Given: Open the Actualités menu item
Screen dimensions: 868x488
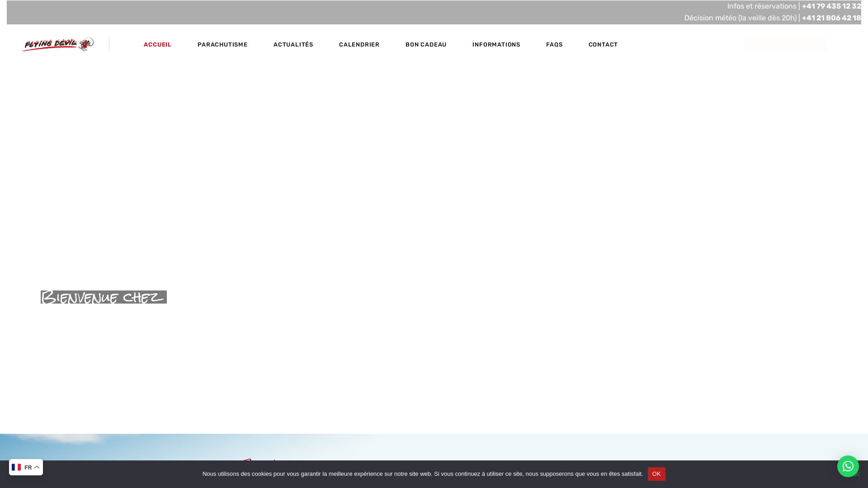Looking at the screenshot, I should (x=293, y=45).
